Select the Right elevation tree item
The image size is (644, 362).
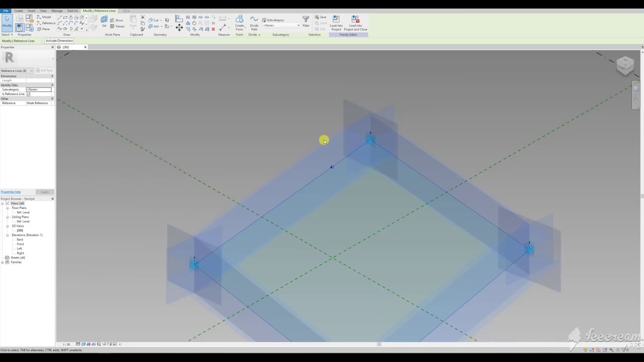pos(20,253)
